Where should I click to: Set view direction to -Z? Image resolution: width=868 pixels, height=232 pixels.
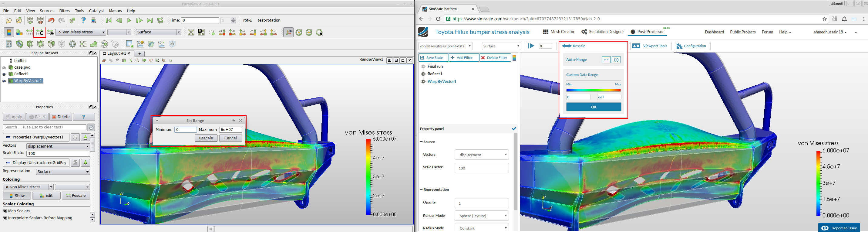tap(274, 32)
